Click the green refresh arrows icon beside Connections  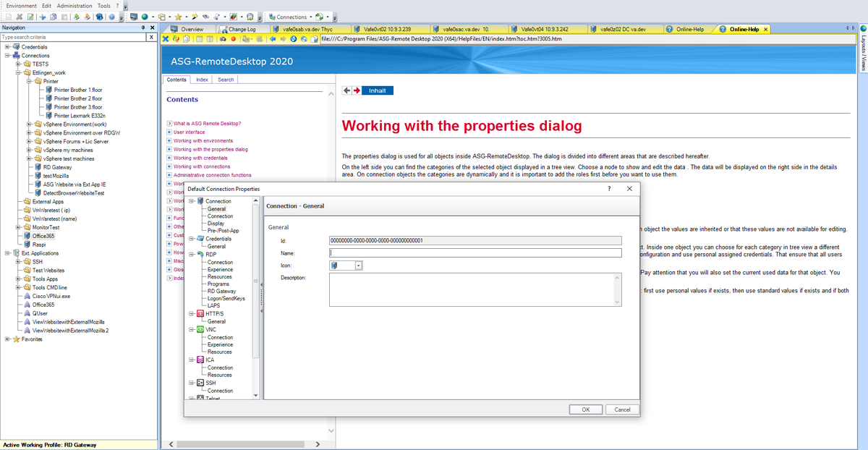pos(319,17)
